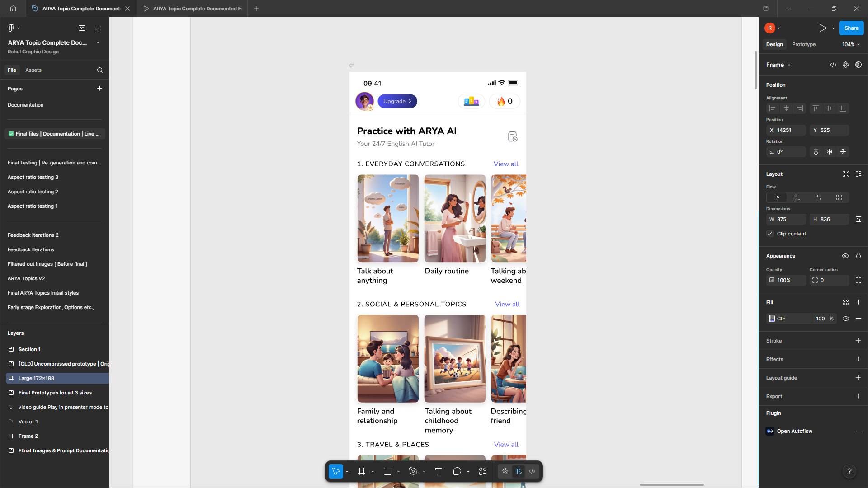Switch to the Assets tab
Viewport: 868px width, 488px height.
click(33, 70)
